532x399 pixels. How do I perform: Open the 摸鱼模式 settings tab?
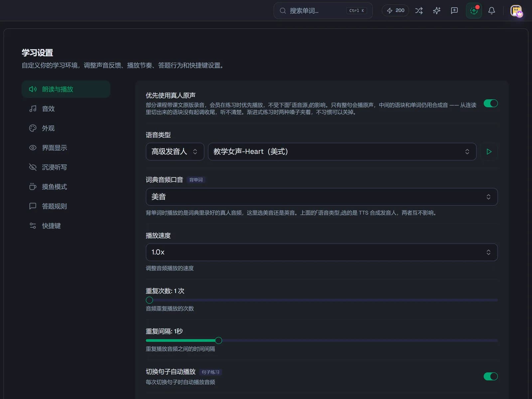pos(66,187)
